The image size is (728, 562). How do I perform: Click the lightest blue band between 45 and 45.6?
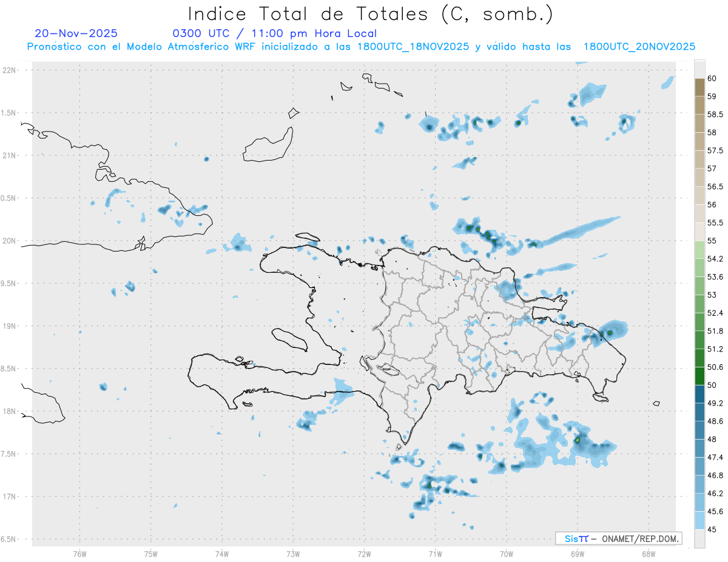pos(699,521)
